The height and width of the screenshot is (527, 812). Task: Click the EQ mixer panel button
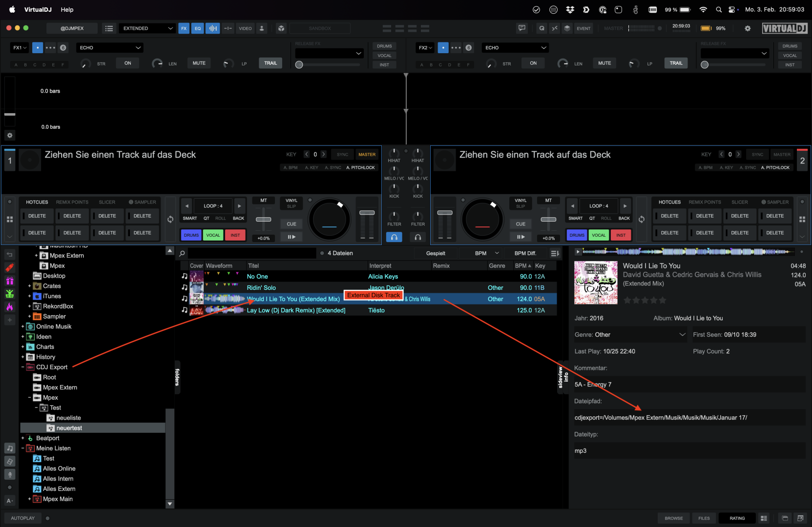(198, 28)
